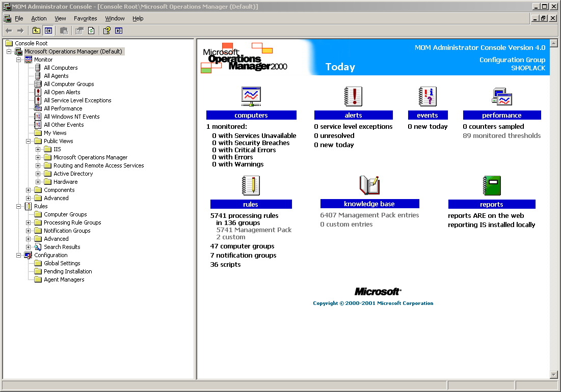Click the All Open Alerts icon
The height and width of the screenshot is (392, 561).
click(x=38, y=92)
